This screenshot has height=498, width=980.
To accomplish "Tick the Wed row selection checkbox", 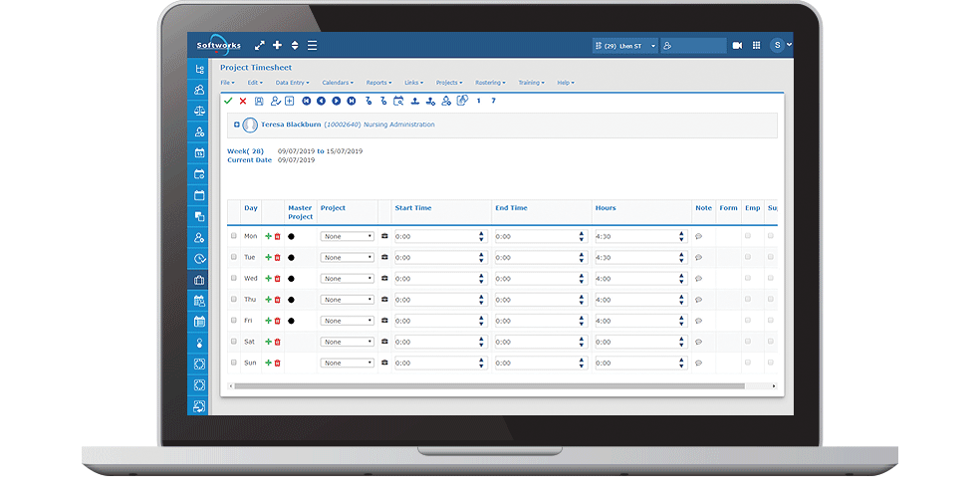I will pos(234,278).
